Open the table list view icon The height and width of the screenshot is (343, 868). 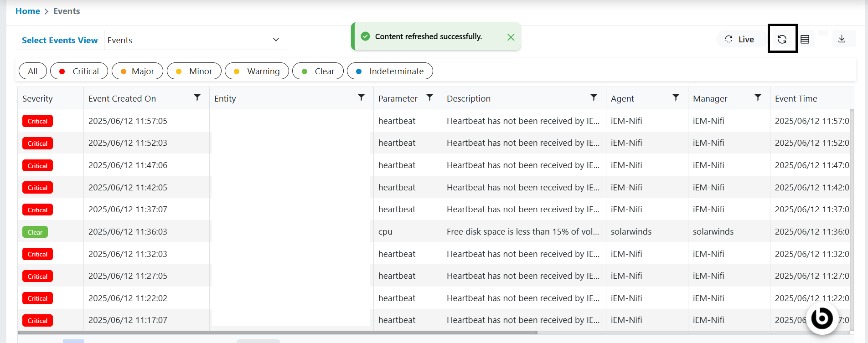pos(805,39)
